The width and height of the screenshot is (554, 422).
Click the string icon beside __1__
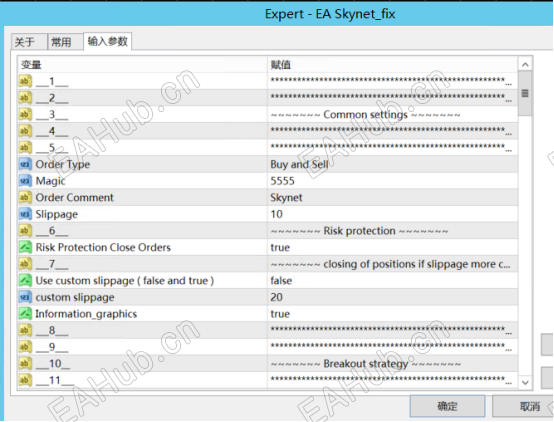(x=25, y=81)
